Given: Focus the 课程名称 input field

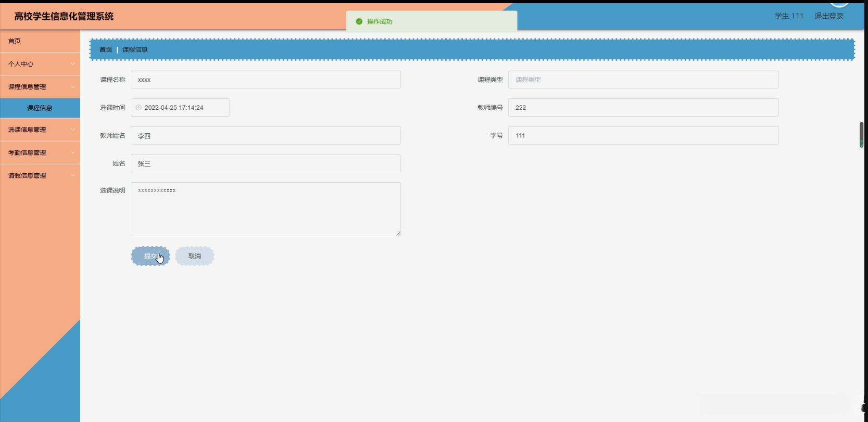Looking at the screenshot, I should click(266, 80).
